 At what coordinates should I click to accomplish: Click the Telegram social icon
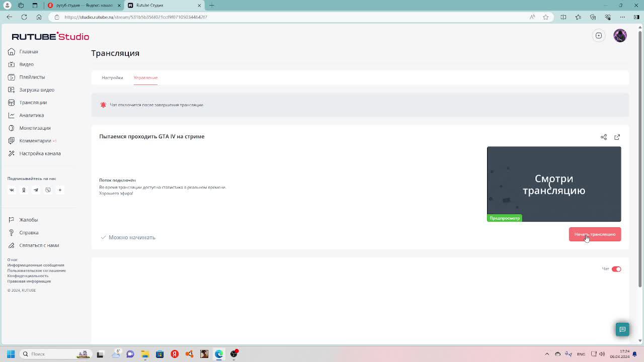(36, 190)
